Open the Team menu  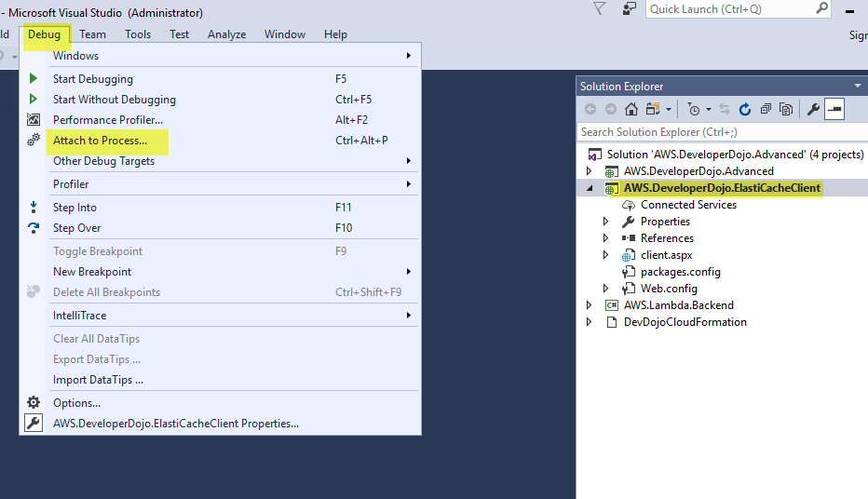pos(92,34)
